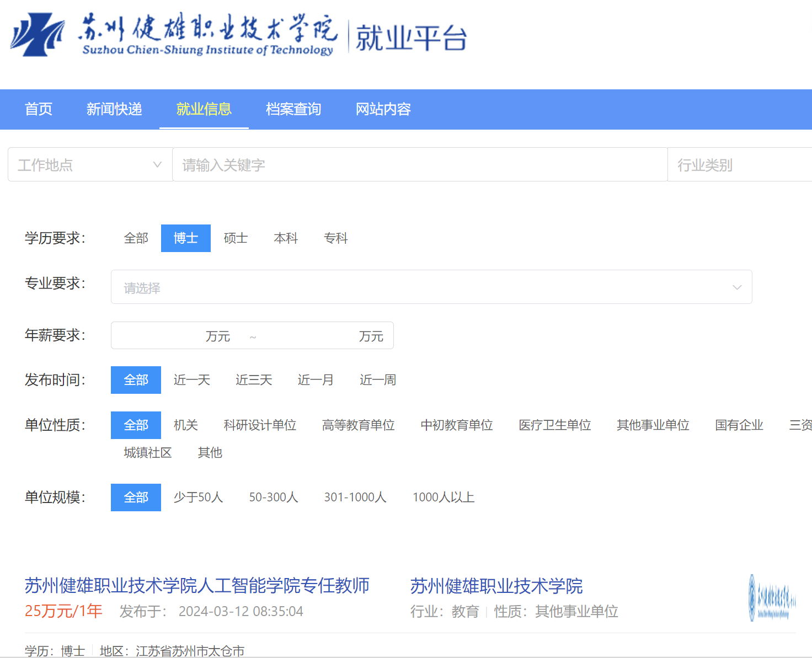Viewport: 812px width, 658px height.
Task: Open the 档案查询 nav tab
Action: 293,109
